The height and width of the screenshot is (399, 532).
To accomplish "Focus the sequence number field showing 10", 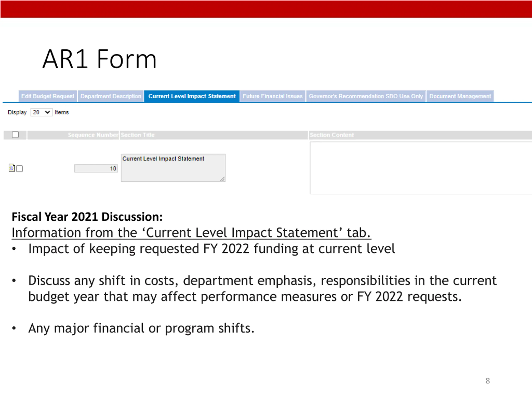I will (96, 168).
